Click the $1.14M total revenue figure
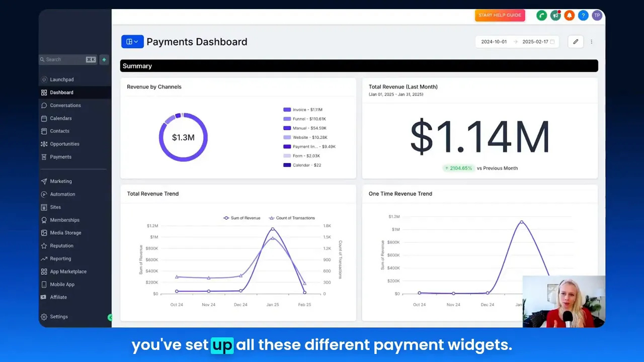Viewport: 644px width, 362px height. (479, 137)
